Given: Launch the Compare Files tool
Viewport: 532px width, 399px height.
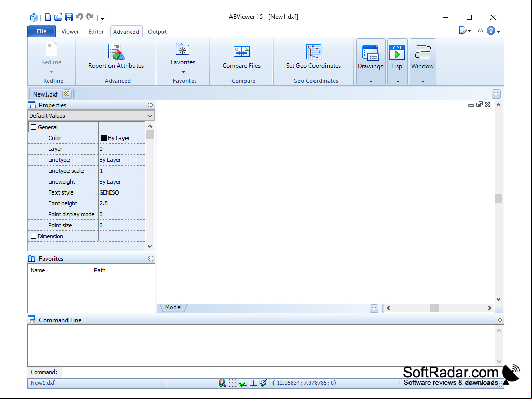Looking at the screenshot, I should [x=241, y=57].
